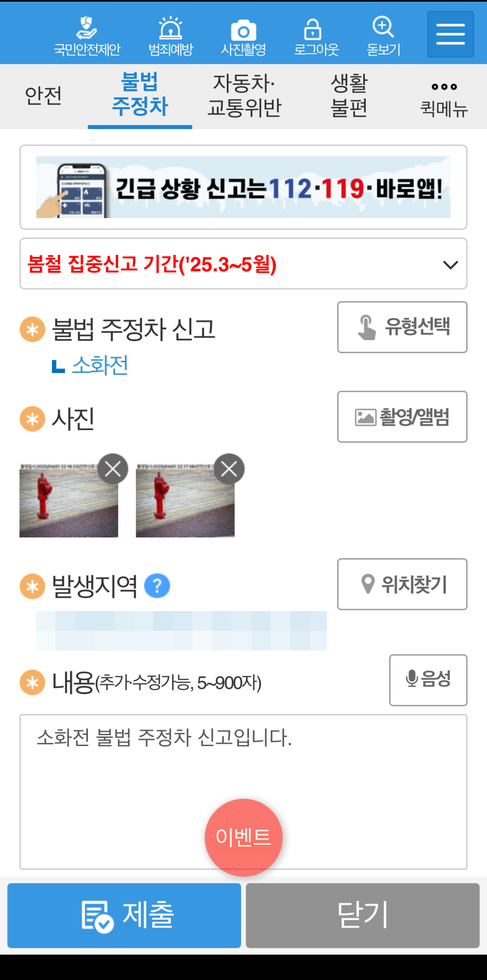Switch to the 안전 tab
This screenshot has height=980, width=487.
pyautogui.click(x=43, y=96)
